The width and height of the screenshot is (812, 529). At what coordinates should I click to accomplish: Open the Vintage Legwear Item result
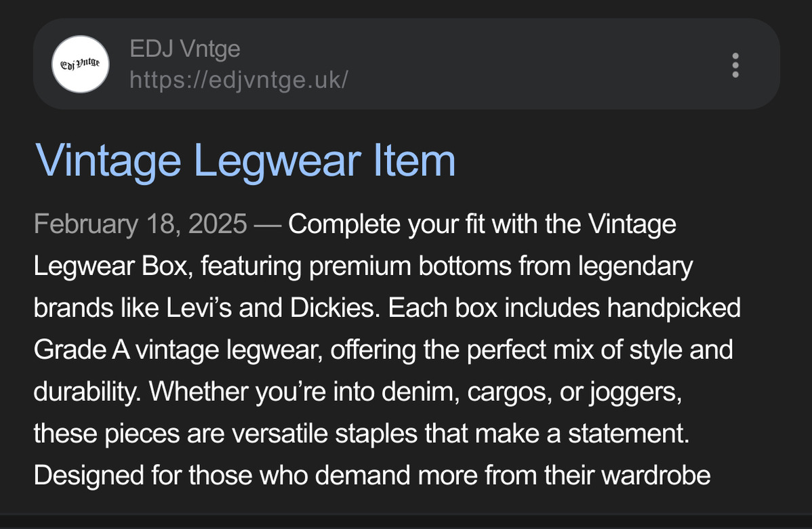pos(245,161)
